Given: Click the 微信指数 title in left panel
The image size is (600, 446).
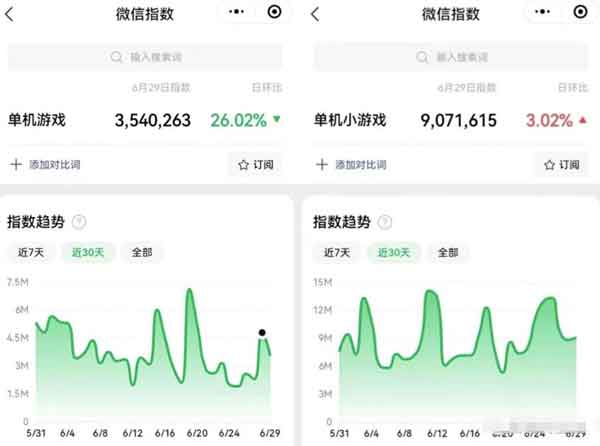Looking at the screenshot, I should coord(145,15).
